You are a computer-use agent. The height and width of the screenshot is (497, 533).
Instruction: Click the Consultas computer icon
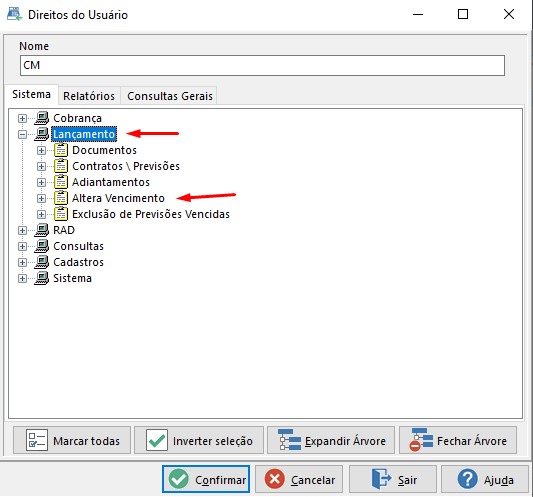click(x=42, y=246)
